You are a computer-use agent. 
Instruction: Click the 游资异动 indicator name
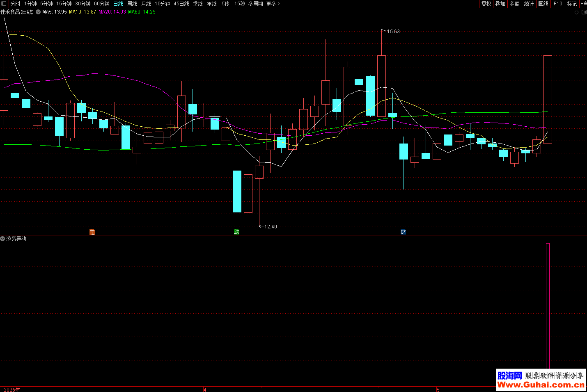click(16, 239)
